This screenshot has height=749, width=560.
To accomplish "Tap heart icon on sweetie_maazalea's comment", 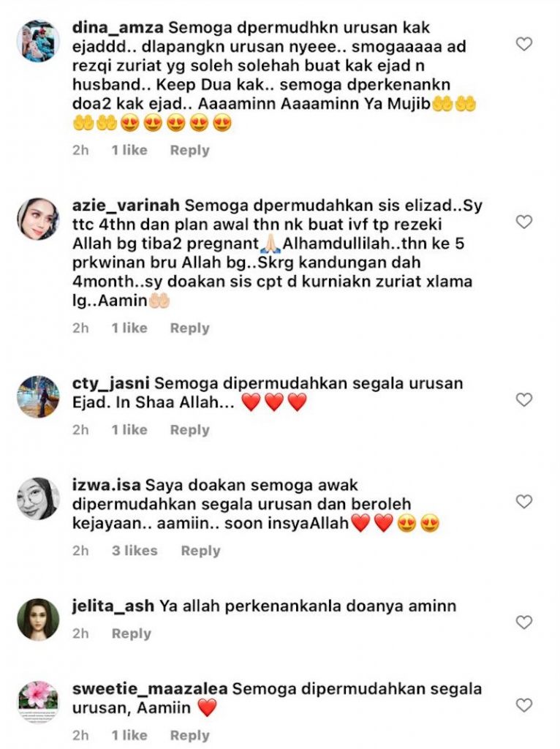I will (x=524, y=705).
